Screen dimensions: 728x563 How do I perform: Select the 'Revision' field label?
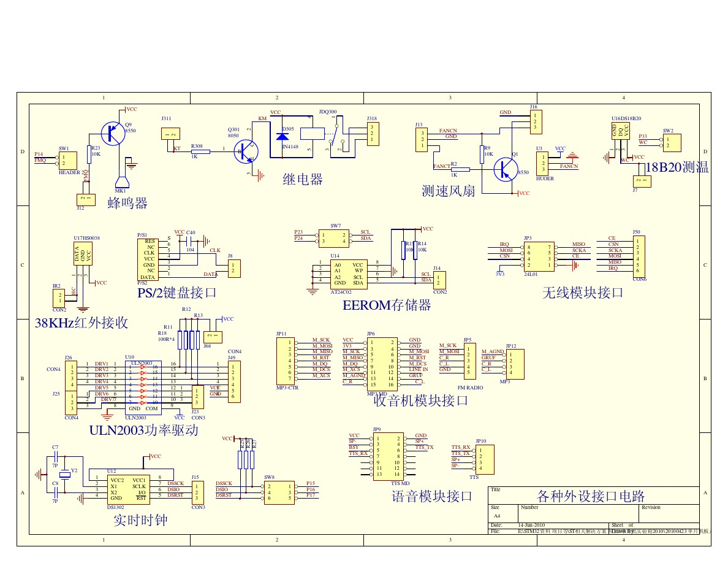point(651,507)
